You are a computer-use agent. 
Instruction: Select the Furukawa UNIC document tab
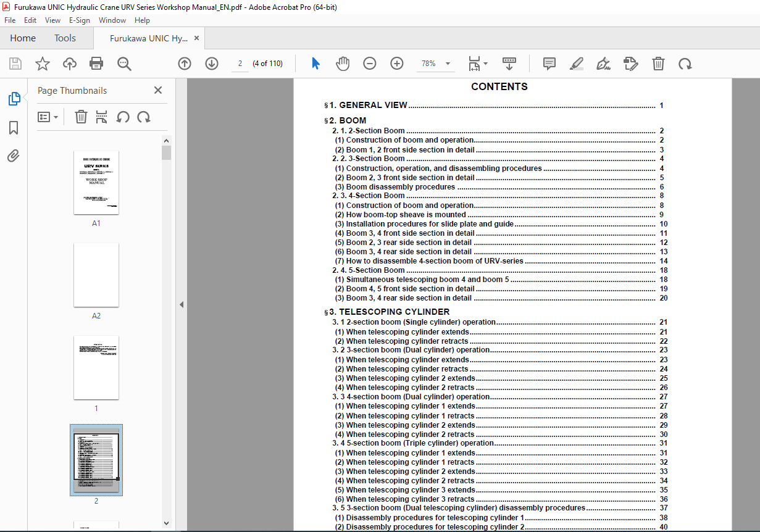point(149,38)
